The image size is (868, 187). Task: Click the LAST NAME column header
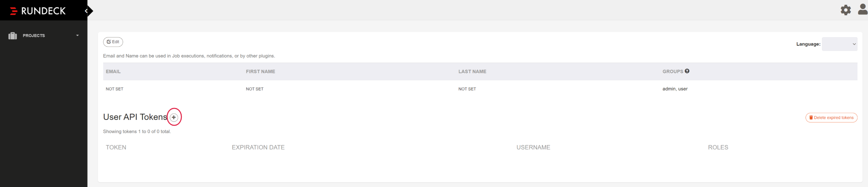click(472, 72)
